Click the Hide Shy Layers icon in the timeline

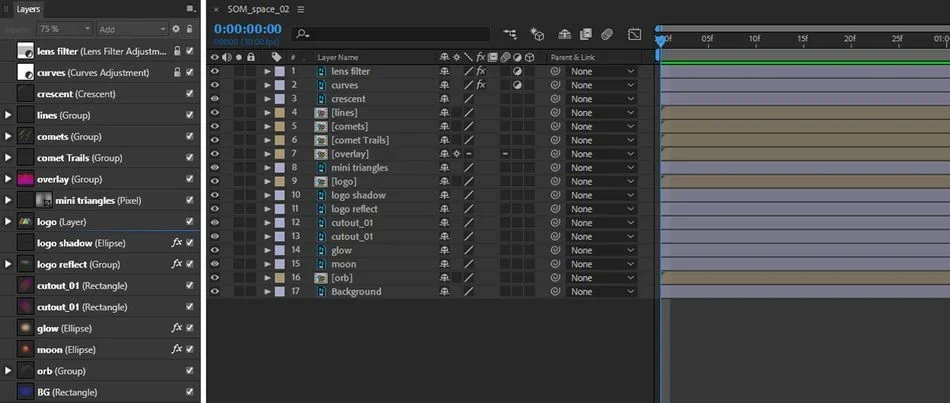click(565, 35)
